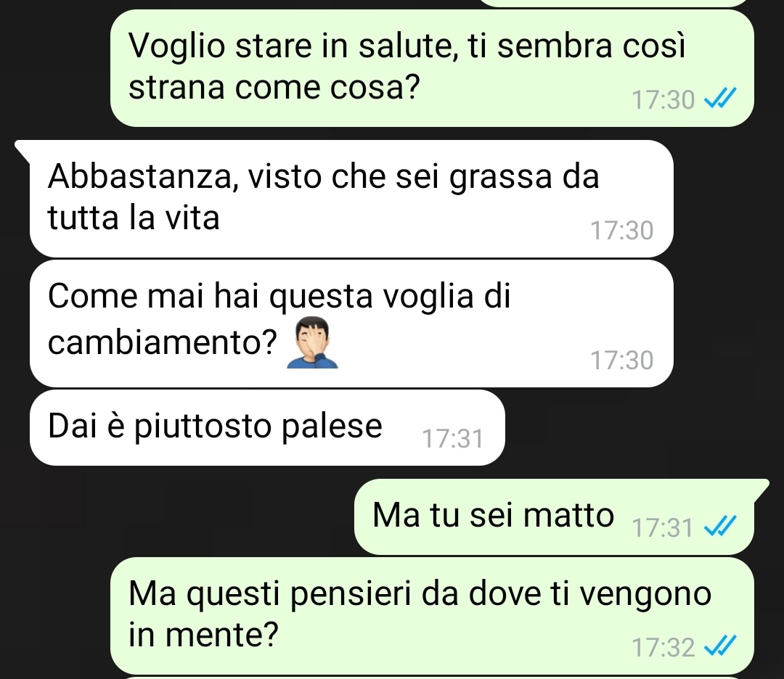
Task: Tap read checkmarks on 'Ma questi pensieri' message
Action: click(x=720, y=646)
